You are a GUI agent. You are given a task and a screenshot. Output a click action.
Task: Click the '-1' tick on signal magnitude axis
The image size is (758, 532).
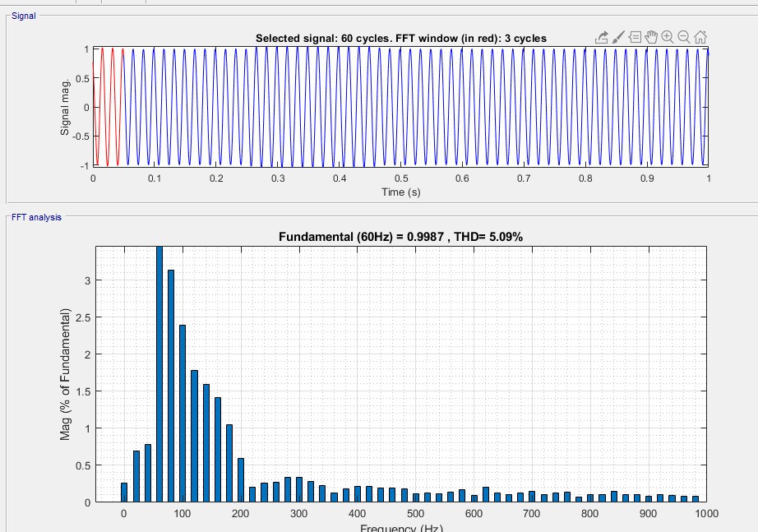click(85, 165)
